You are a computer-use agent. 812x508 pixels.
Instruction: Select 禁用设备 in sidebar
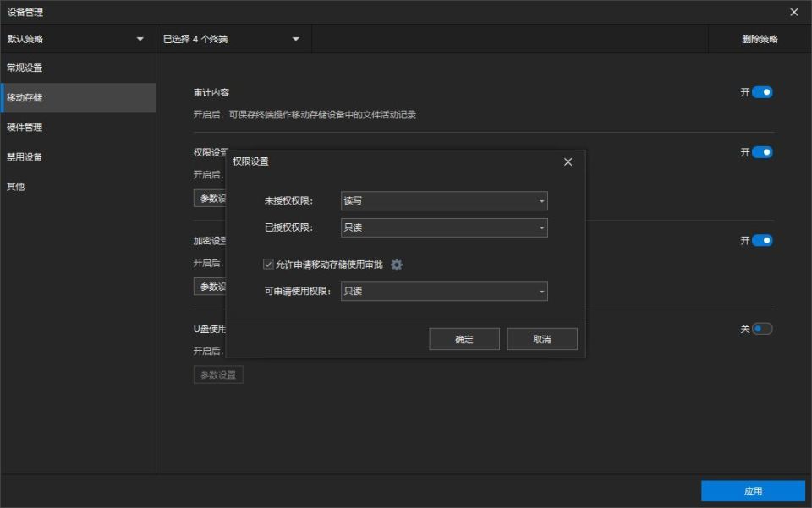(78, 157)
